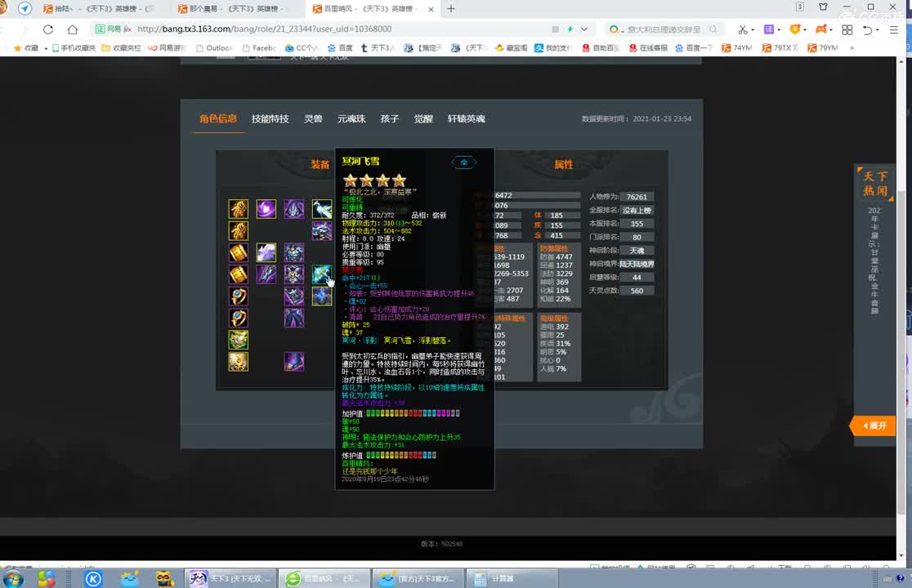Collapse the 冥河飞雪 tooltip arrow button

pos(464,162)
